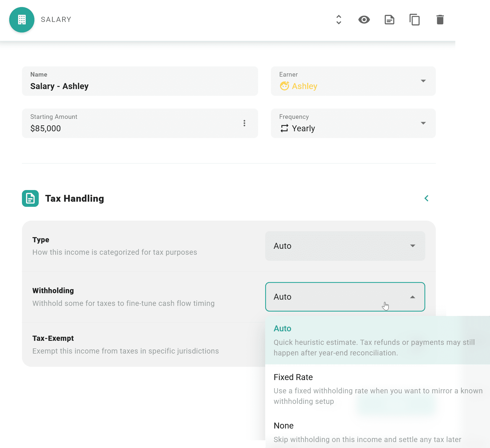Open the notes document icon
Screen dimensions: 490x448
(x=389, y=20)
